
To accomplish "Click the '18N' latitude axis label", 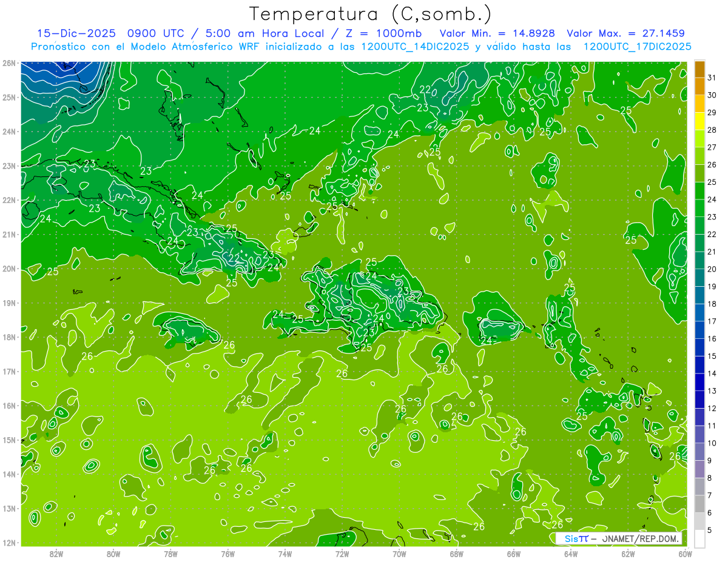I will pos(9,337).
